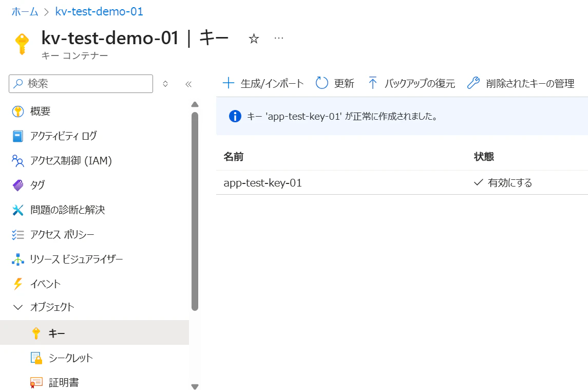Toggle expand/collapse all menu groups arrows
Image resolution: width=588 pixels, height=390 pixels.
click(x=165, y=84)
